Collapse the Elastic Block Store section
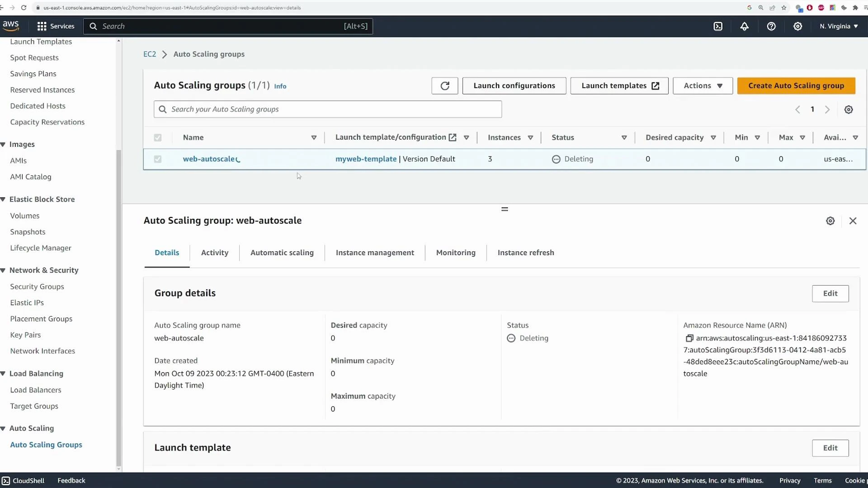The height and width of the screenshot is (488, 868). pos(3,199)
